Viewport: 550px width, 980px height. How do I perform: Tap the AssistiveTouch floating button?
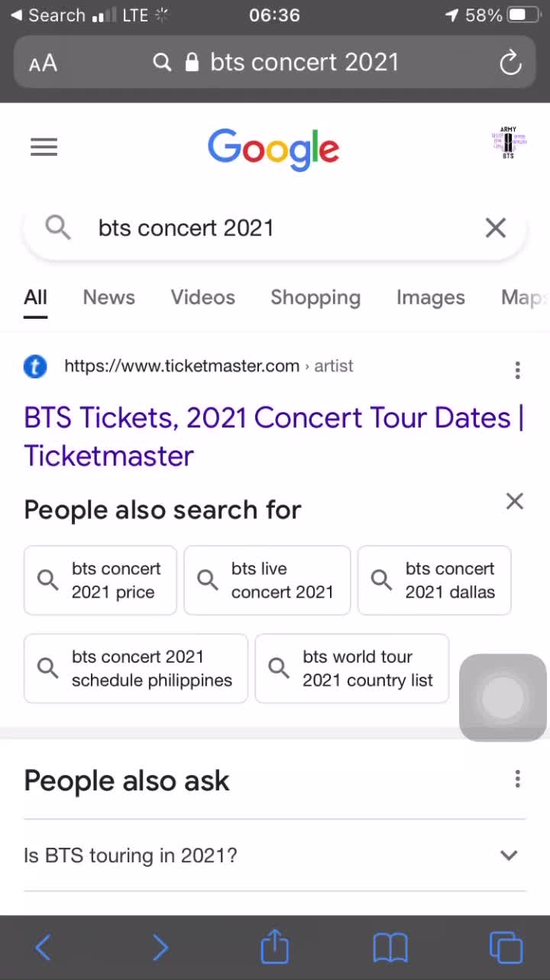(x=503, y=697)
